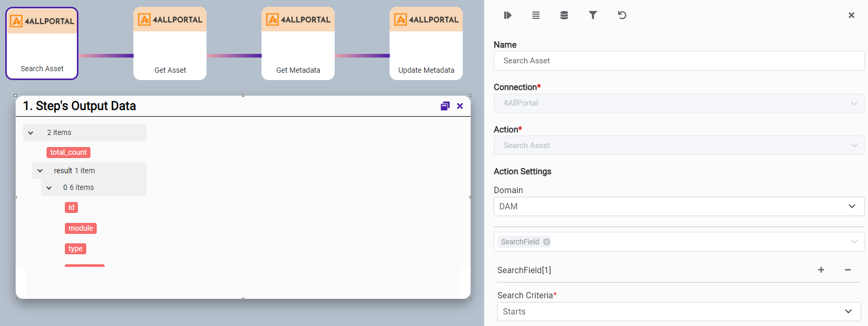Remove SearchField[1] with minus icon
Image resolution: width=868 pixels, height=326 pixels.
click(848, 270)
